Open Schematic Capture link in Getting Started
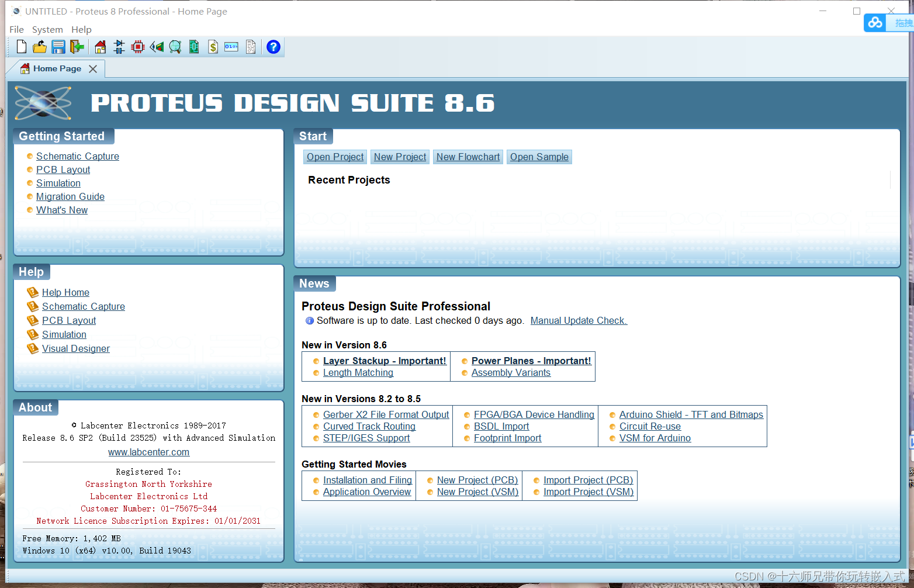The height and width of the screenshot is (588, 914). coord(78,156)
